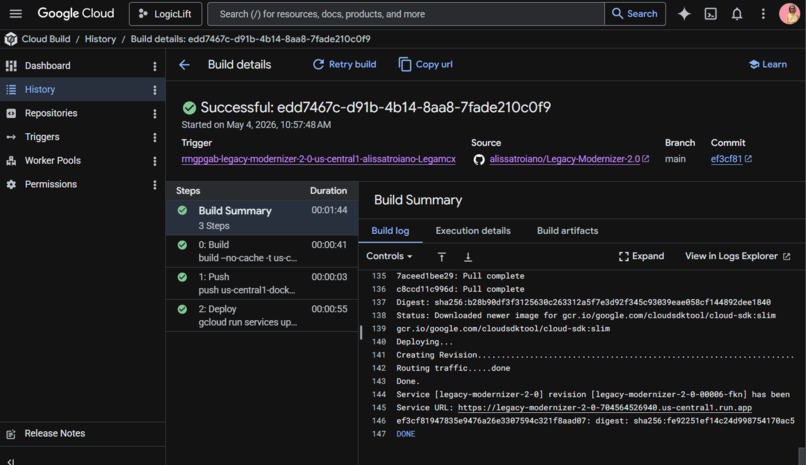Click the log pane vertical scrollbar
The height and width of the screenshot is (465, 806).
point(801,455)
